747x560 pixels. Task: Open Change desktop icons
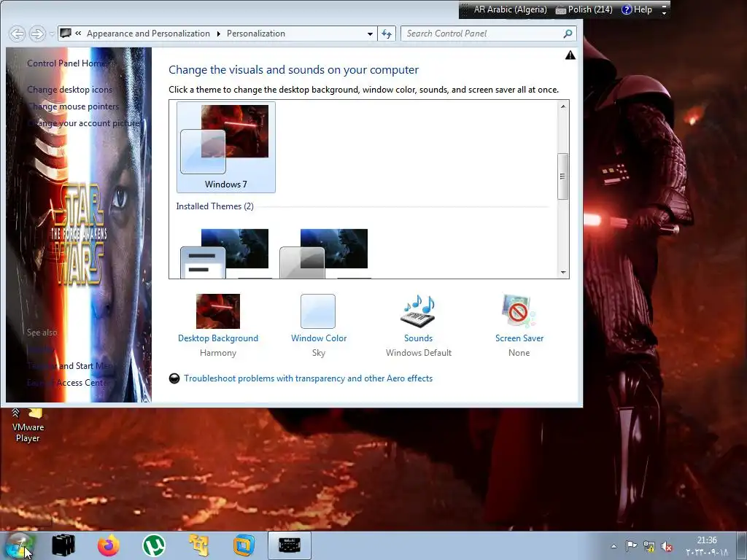[x=69, y=90]
